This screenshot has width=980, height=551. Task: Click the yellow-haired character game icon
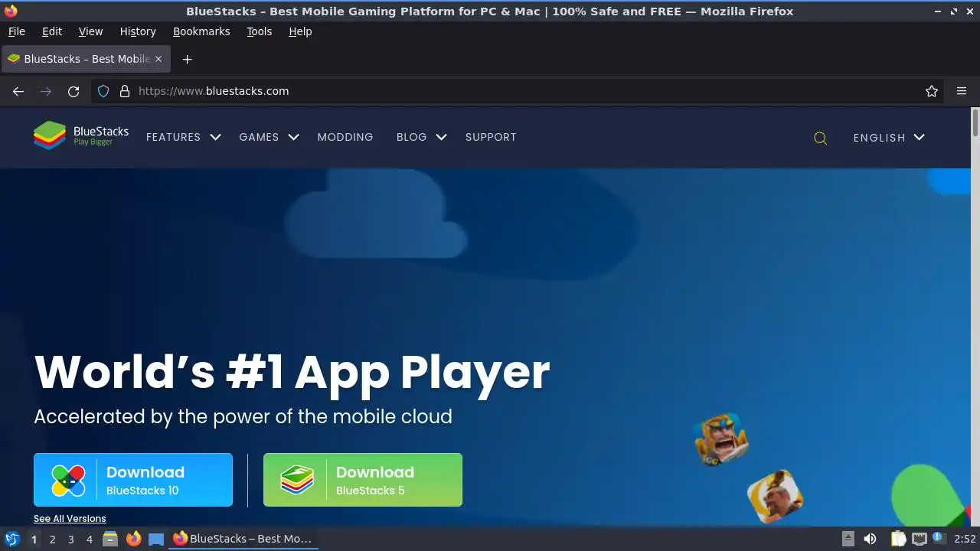775,497
